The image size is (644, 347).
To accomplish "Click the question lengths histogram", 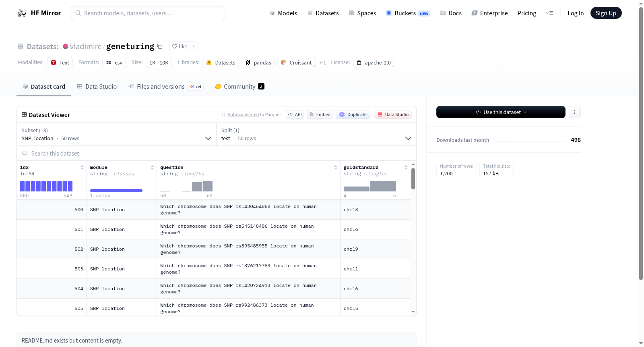I will click(186, 186).
